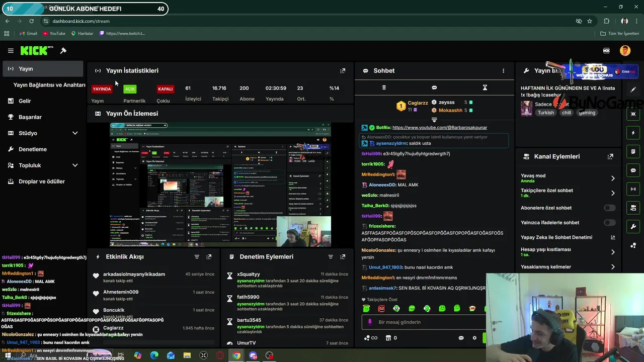Open Sohbet panel three-dot options menu
This screenshot has width=644, height=362.
pos(503,71)
